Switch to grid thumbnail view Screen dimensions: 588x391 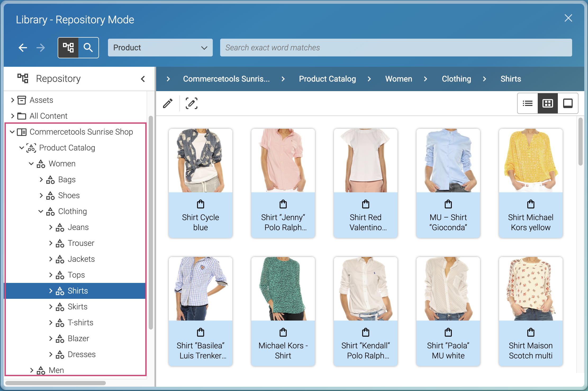(x=548, y=103)
